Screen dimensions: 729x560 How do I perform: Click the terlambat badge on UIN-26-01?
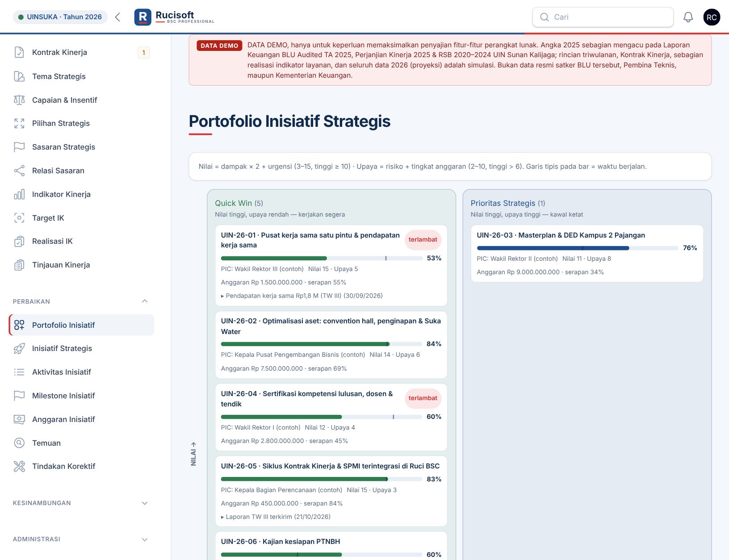click(x=423, y=240)
